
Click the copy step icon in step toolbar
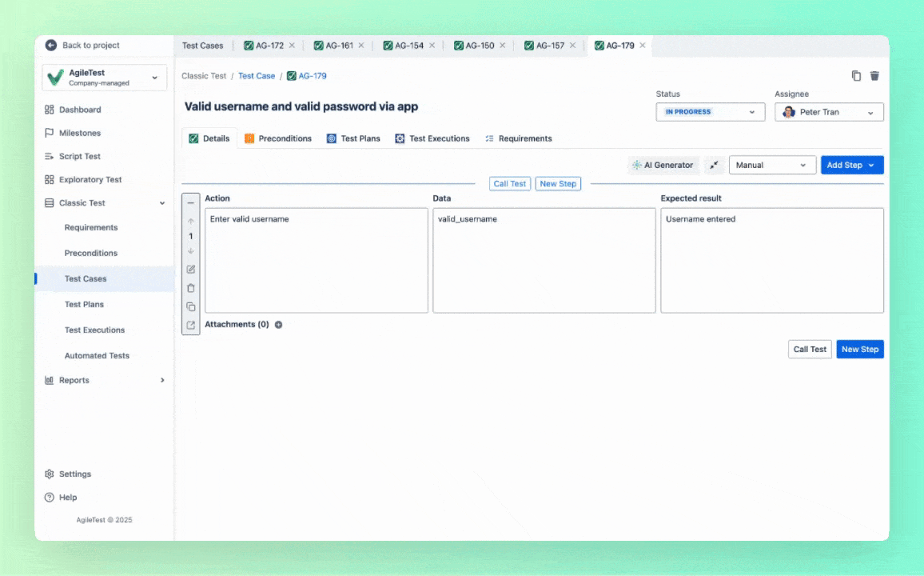click(x=190, y=306)
